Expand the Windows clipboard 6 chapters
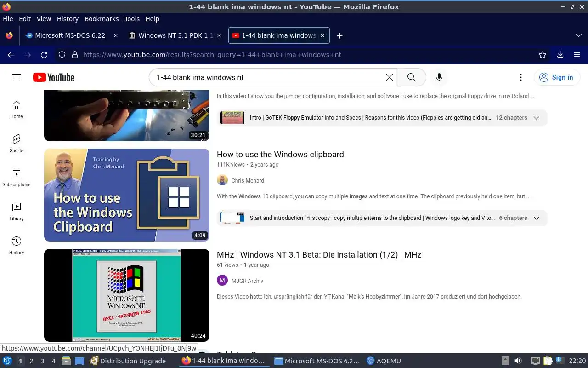 (536, 218)
